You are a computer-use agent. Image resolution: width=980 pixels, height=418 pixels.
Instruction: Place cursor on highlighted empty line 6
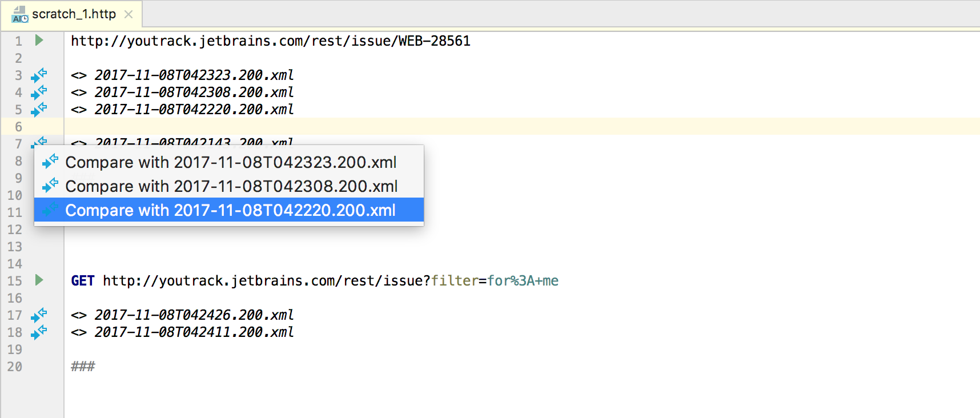click(x=522, y=126)
